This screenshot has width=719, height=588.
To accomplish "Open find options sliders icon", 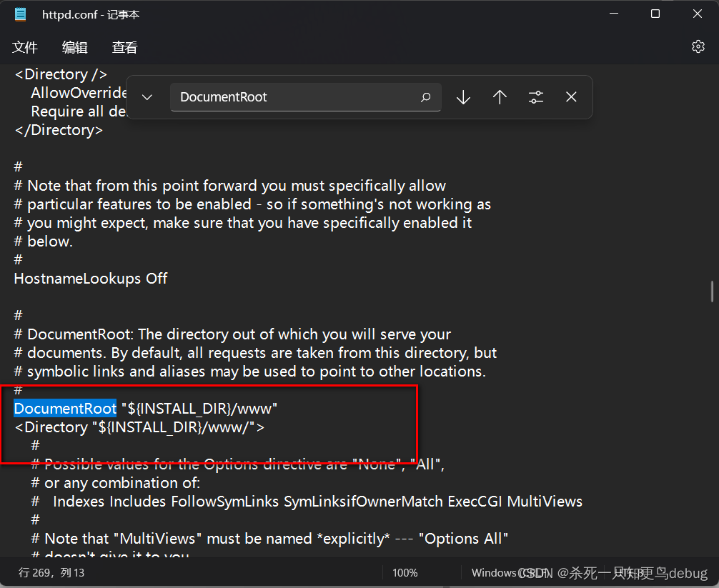I will pos(535,97).
